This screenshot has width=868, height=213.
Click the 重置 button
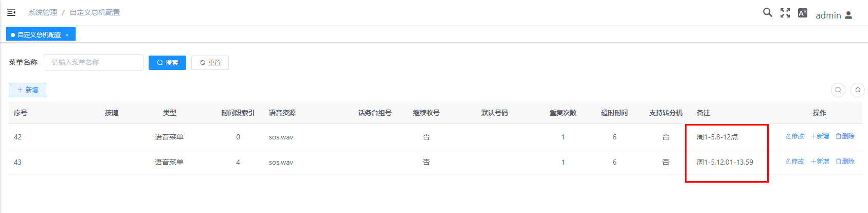point(210,63)
